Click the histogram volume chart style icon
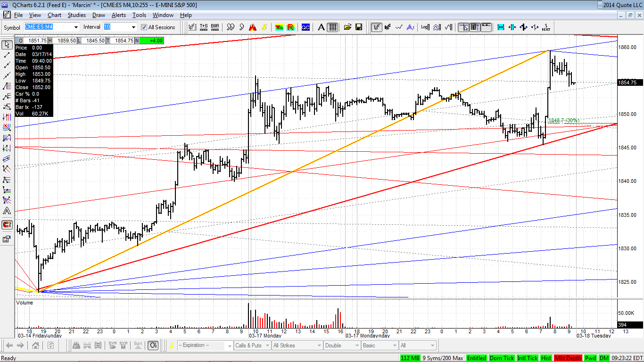 click(x=410, y=27)
